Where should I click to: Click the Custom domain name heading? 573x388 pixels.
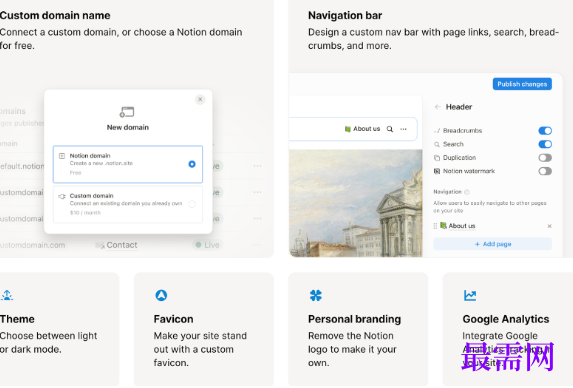click(55, 15)
